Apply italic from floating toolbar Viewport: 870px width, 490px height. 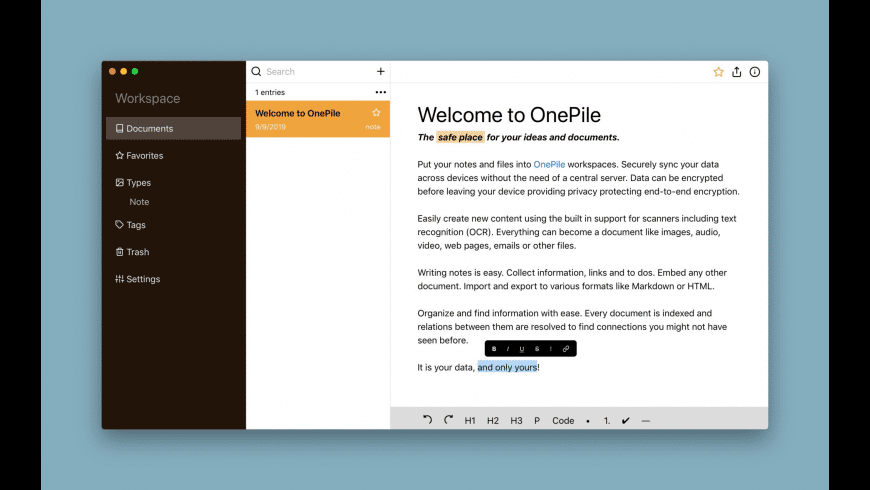tap(508, 348)
